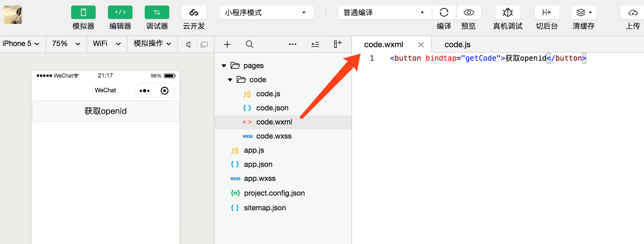
Task: Open the 普通编译 compile mode dropdown
Action: 385,13
